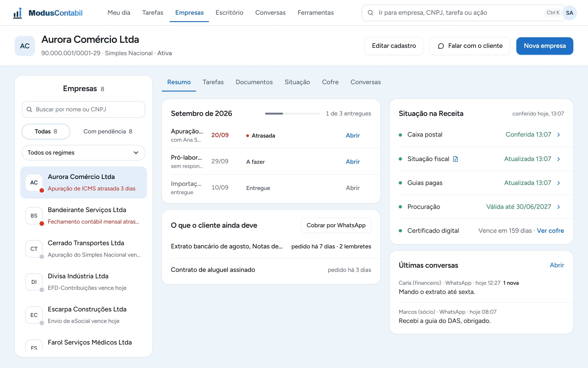Click the ModusContabil logo icon
The width and height of the screenshot is (588, 368).
(x=17, y=13)
